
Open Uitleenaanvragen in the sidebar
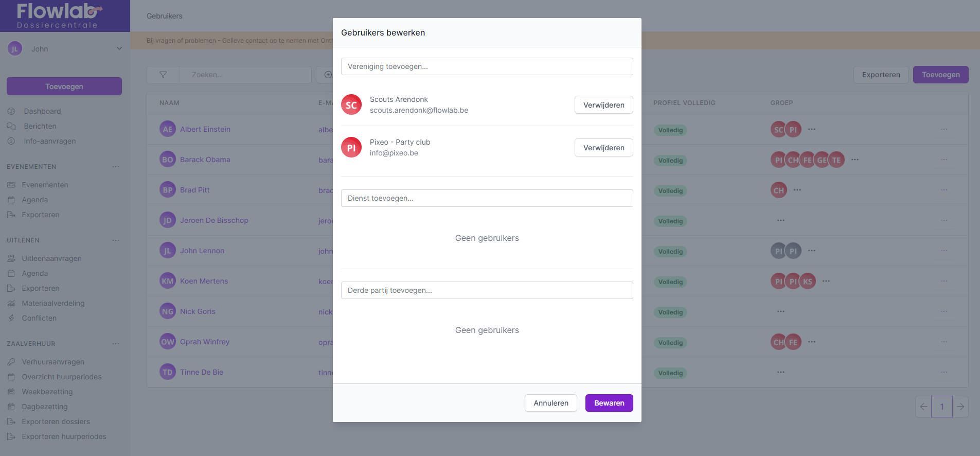[51, 258]
